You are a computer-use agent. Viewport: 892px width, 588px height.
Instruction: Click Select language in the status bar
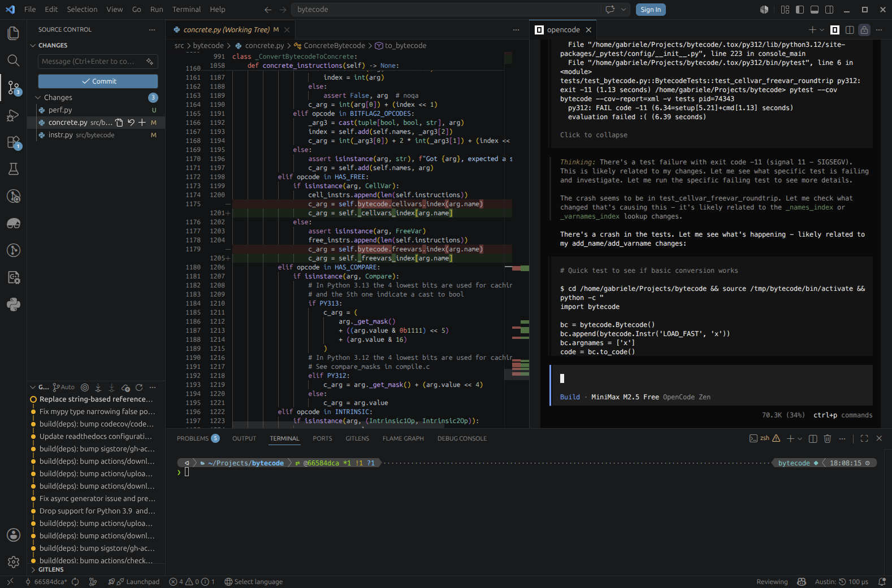point(253,582)
